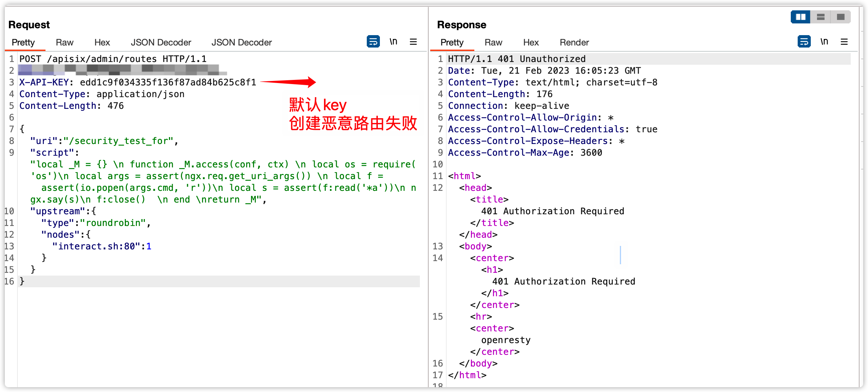Click the "/security_test_for" uri value
The width and height of the screenshot is (868, 392).
tap(118, 141)
